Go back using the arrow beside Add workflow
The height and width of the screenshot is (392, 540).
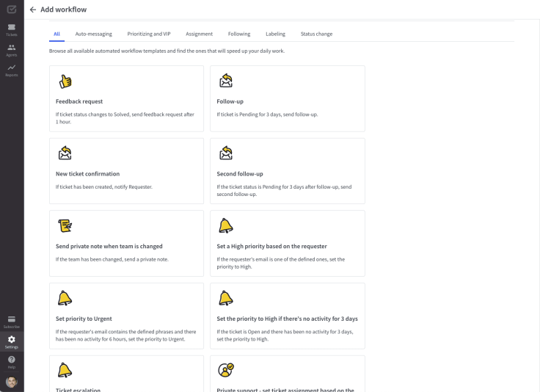click(x=33, y=10)
